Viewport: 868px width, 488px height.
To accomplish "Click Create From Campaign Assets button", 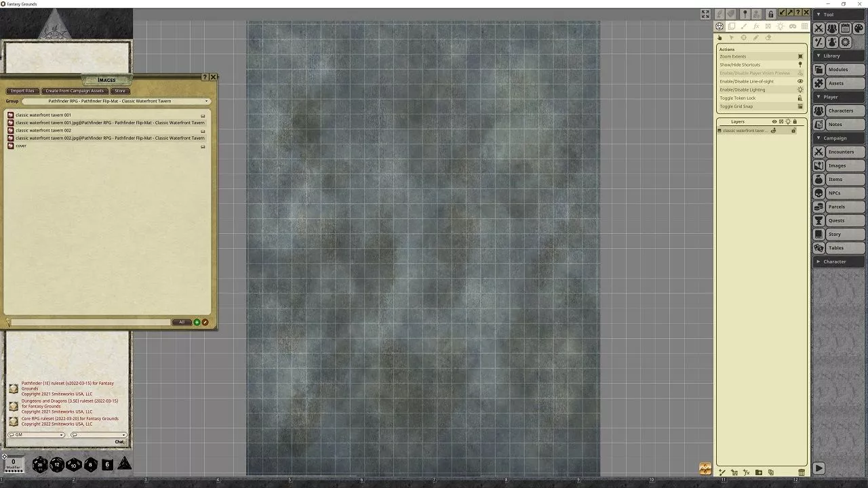I will click(75, 91).
